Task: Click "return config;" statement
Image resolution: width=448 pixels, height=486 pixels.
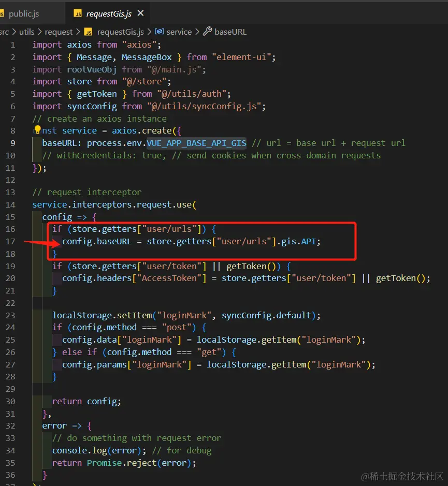Action: click(x=86, y=402)
